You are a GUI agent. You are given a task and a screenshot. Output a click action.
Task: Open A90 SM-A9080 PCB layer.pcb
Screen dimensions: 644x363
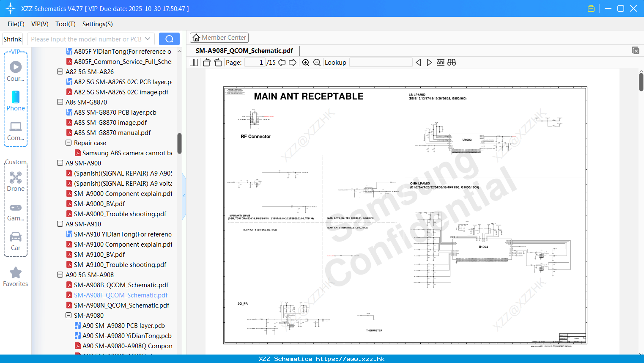[x=120, y=325]
